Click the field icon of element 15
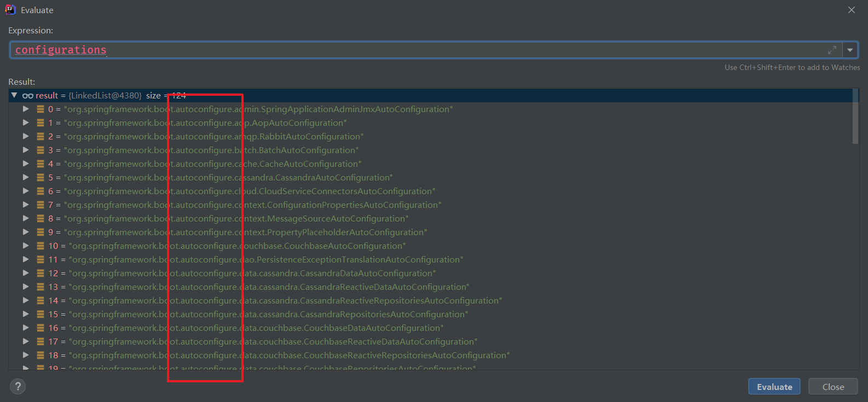This screenshot has width=868, height=402. pyautogui.click(x=40, y=314)
